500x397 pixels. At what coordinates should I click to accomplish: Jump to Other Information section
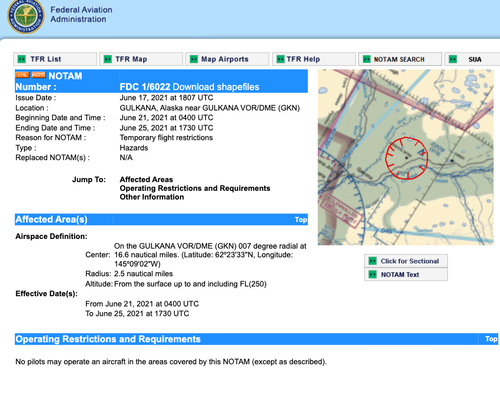coord(152,197)
